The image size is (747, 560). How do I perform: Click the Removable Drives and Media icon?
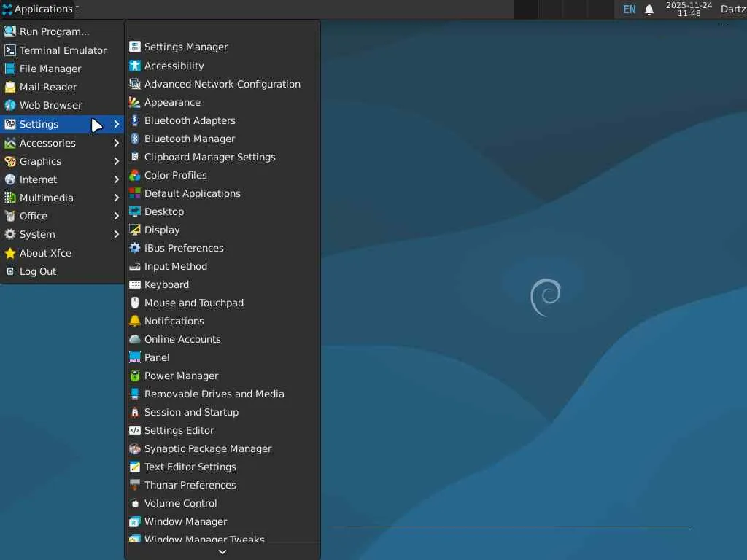click(x=135, y=394)
